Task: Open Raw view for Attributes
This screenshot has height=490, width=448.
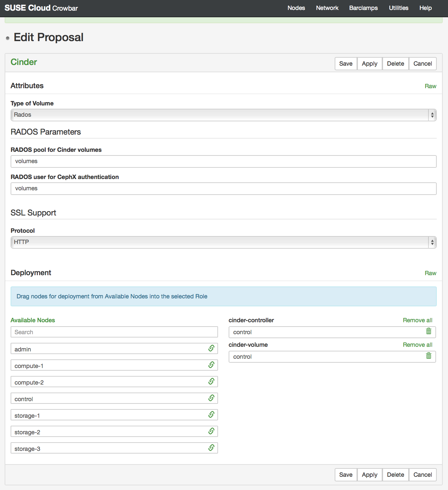Action: (x=430, y=86)
